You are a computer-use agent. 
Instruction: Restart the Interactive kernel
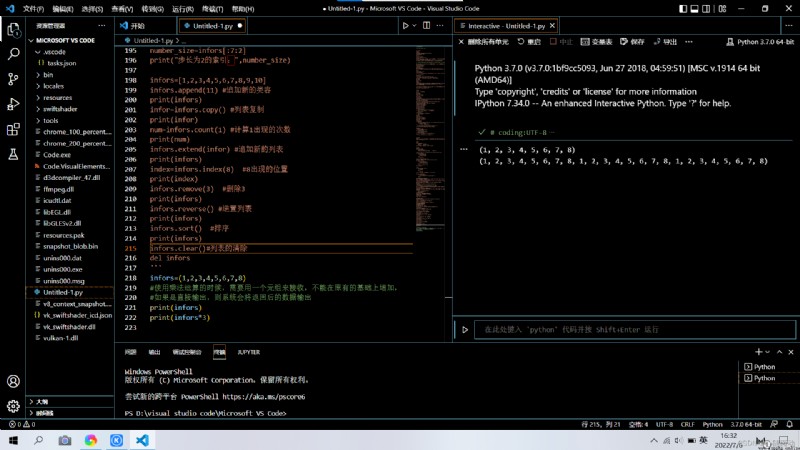pos(529,42)
